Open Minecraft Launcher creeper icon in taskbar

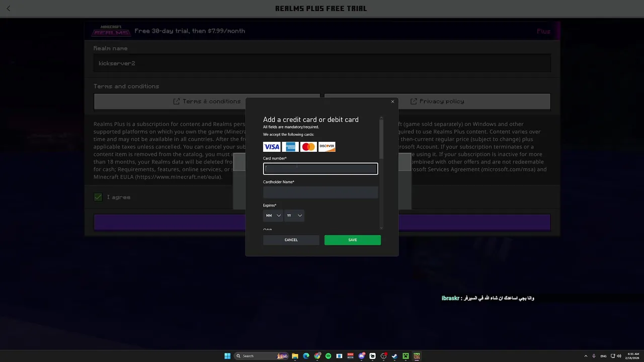tap(406, 356)
